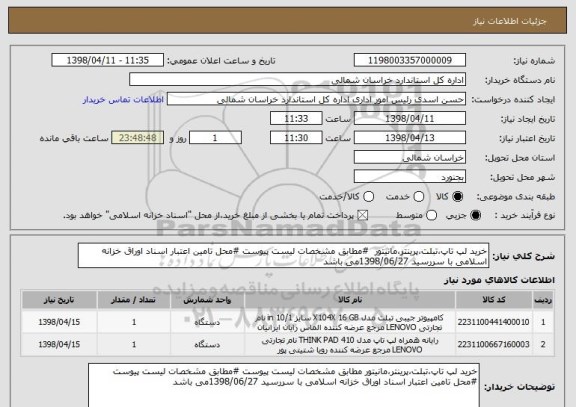Image resolution: width=576 pixels, height=407 pixels.
Task: Click the تاریخ نیاز column header
Action: coord(59,300)
